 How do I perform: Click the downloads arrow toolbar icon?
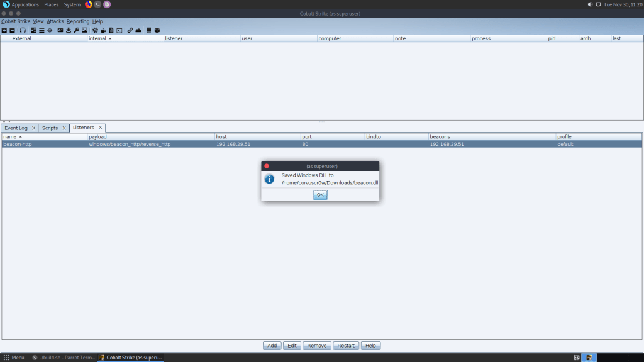[x=69, y=30]
